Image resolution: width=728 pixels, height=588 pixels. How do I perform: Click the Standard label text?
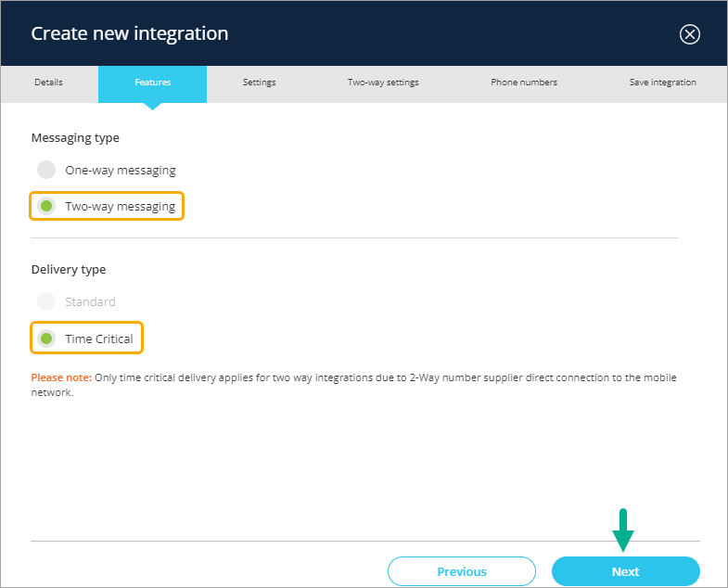tap(90, 302)
